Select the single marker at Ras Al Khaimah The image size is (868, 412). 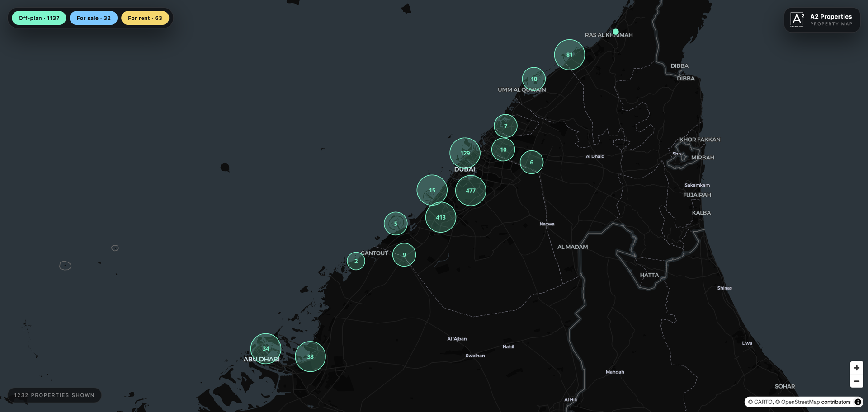tap(616, 32)
